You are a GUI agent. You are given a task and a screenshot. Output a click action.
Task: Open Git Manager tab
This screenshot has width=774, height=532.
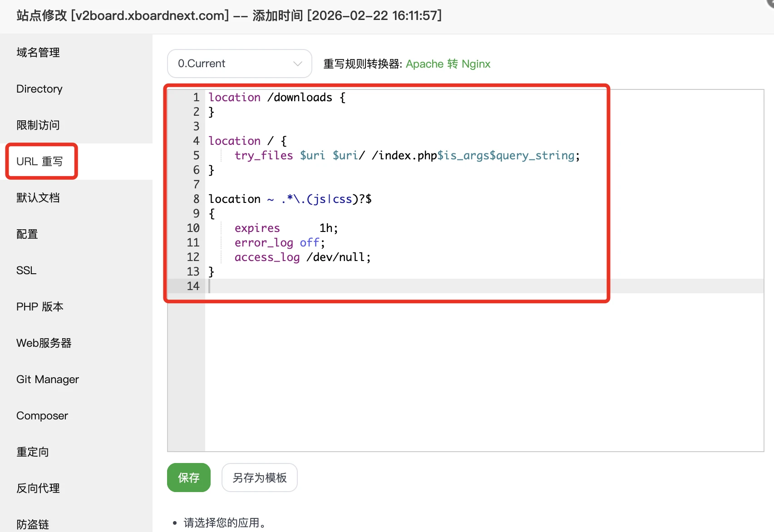(x=48, y=379)
